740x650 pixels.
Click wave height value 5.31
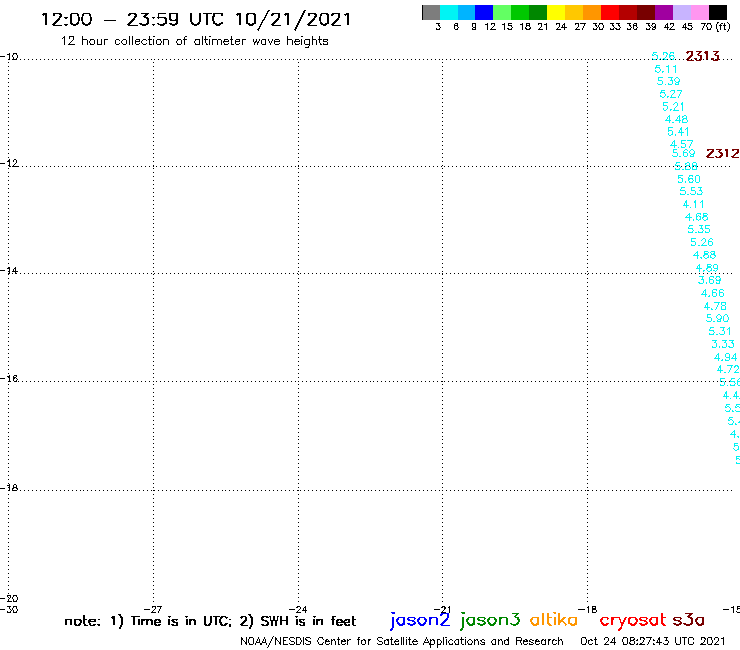[720, 331]
